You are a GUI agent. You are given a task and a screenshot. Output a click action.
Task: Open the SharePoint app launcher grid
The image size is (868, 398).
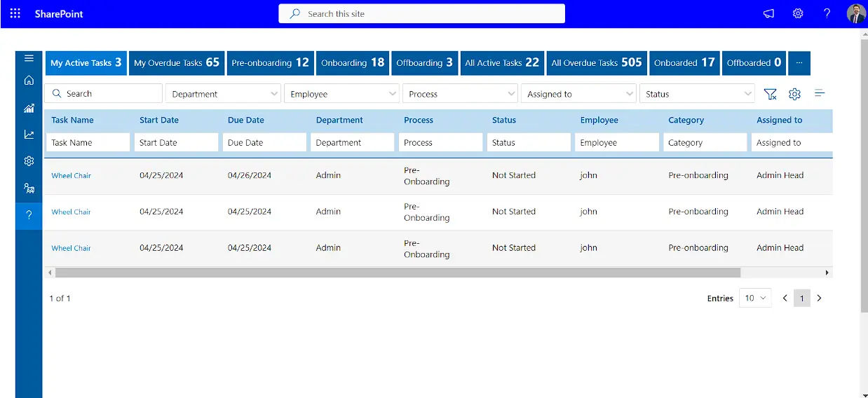pos(15,13)
